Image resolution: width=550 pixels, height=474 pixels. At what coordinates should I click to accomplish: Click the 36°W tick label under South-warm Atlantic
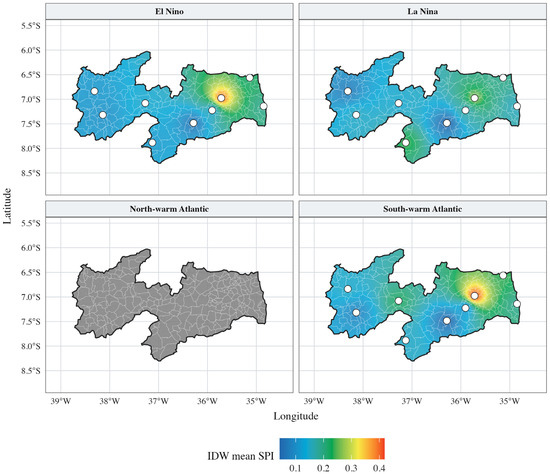[x=461, y=401]
